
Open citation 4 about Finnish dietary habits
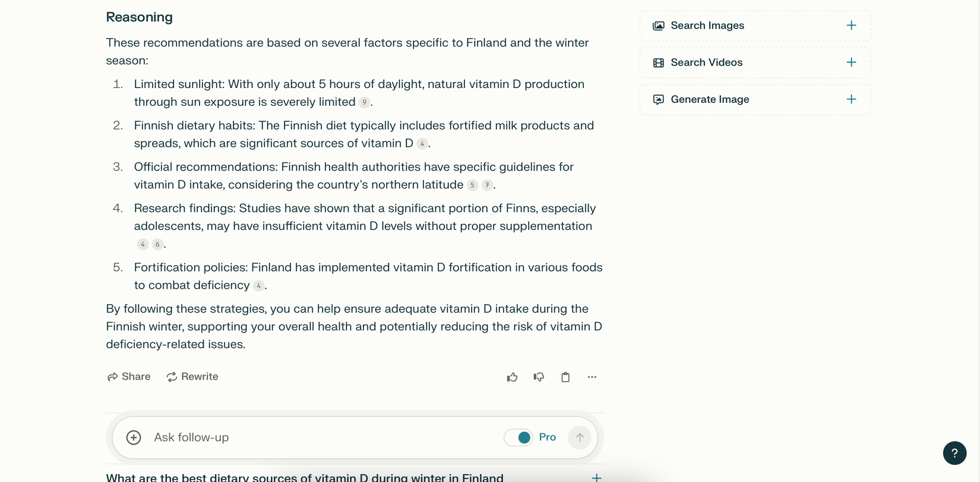pos(422,143)
